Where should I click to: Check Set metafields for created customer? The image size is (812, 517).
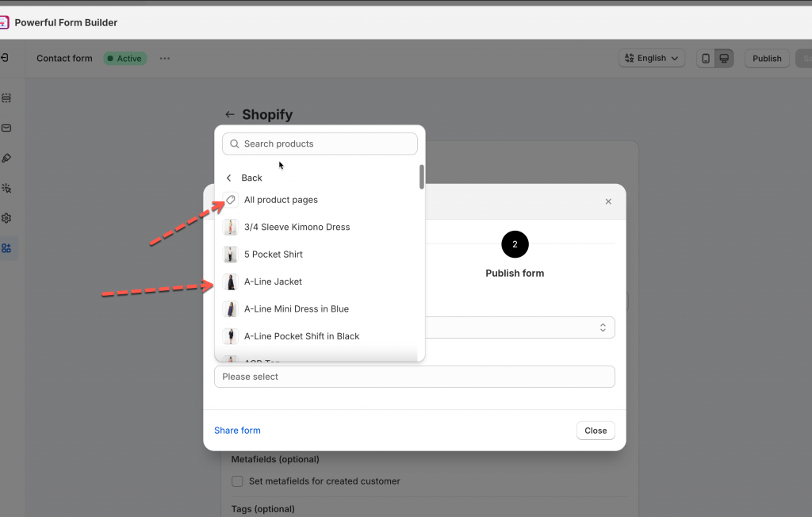coord(237,481)
